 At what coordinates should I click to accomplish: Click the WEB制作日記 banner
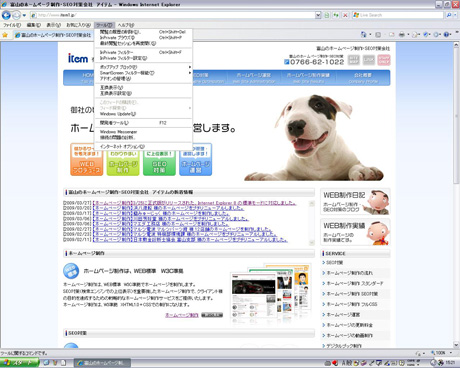click(355, 202)
